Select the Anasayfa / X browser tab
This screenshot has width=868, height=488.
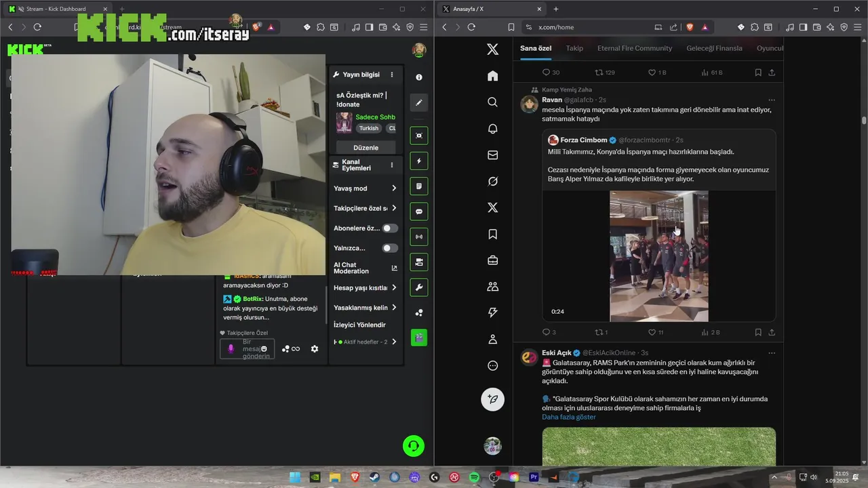492,9
